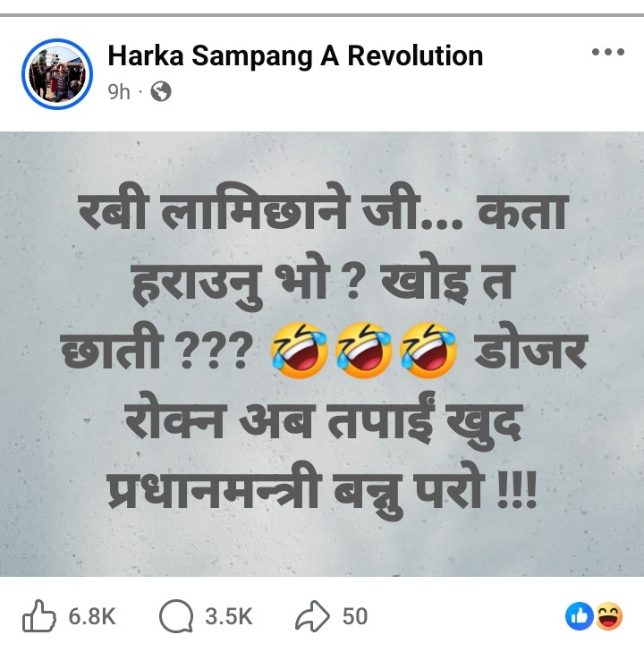Click the word प्रधानमन्त्री in the post image

[x=213, y=491]
